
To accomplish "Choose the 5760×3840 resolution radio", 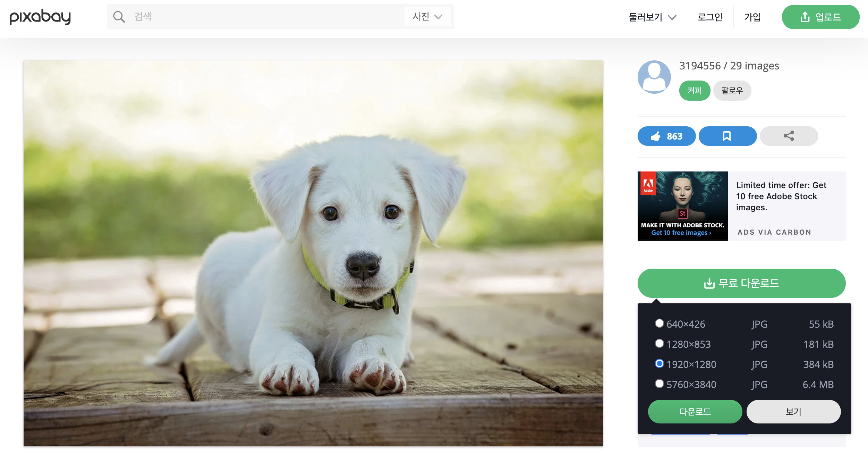I will tap(659, 384).
